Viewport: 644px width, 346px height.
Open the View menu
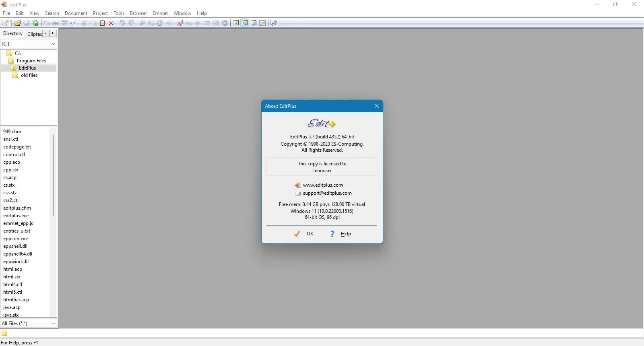pos(34,13)
